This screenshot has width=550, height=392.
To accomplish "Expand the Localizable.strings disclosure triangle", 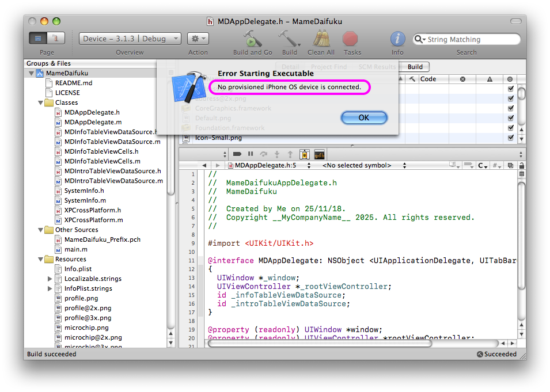I will [50, 279].
